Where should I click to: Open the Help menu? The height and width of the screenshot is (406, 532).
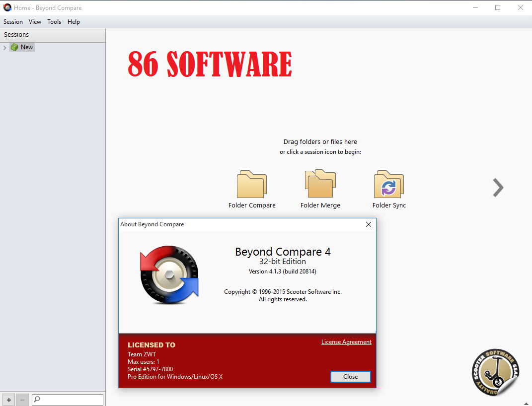[x=74, y=22]
